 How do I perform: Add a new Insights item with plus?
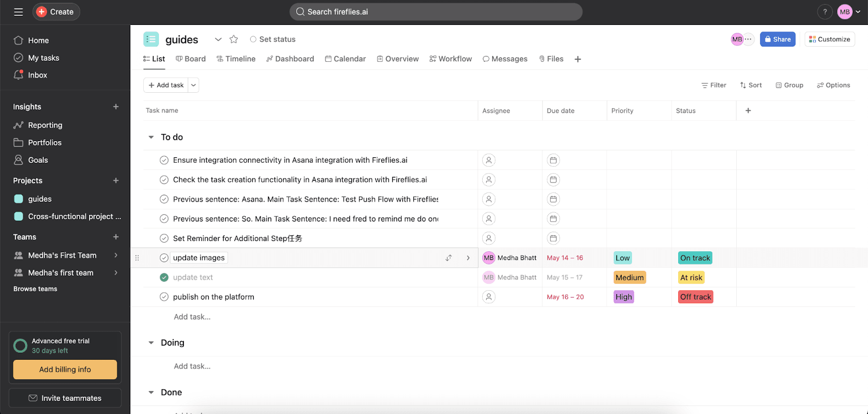tap(116, 107)
